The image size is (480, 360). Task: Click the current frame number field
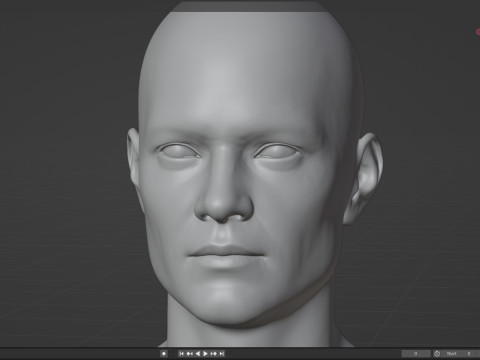416,354
